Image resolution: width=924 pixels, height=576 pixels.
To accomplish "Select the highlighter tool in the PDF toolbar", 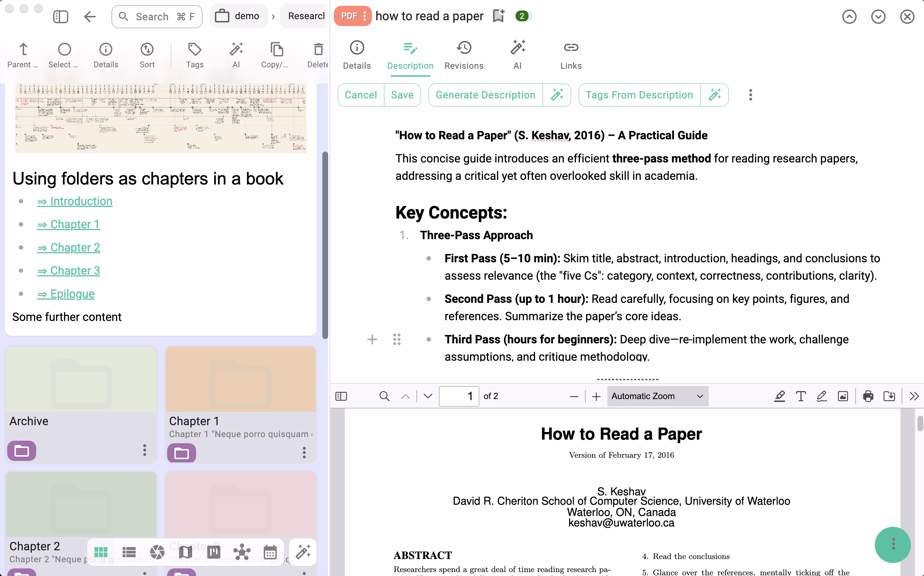I will click(x=779, y=396).
